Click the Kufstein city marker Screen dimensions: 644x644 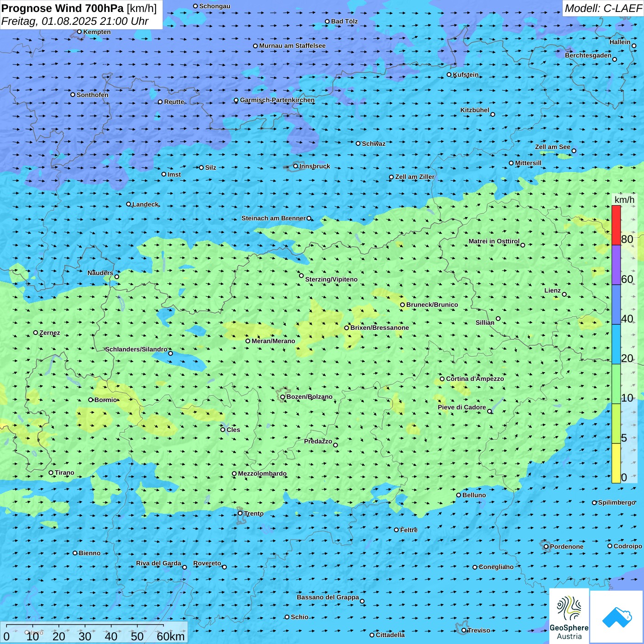click(x=449, y=75)
